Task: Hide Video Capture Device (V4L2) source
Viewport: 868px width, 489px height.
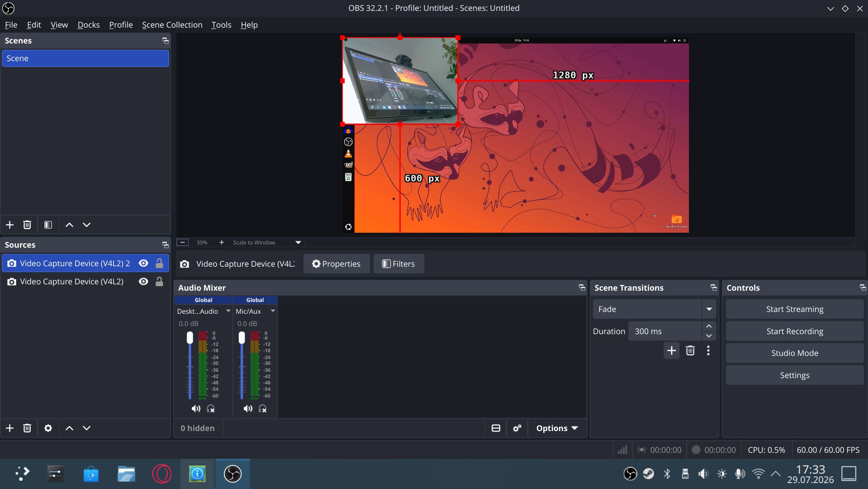Action: click(143, 281)
